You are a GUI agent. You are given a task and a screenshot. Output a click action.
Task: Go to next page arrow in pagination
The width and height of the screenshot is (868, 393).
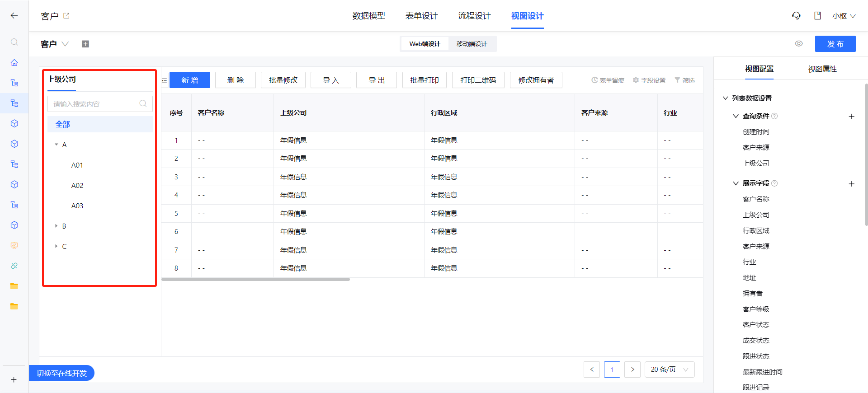(x=632, y=370)
